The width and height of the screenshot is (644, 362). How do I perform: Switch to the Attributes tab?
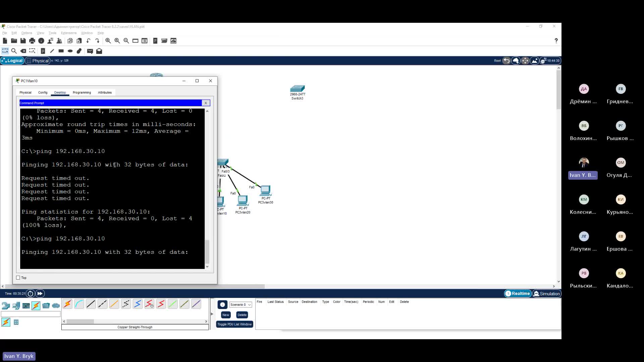tap(105, 93)
